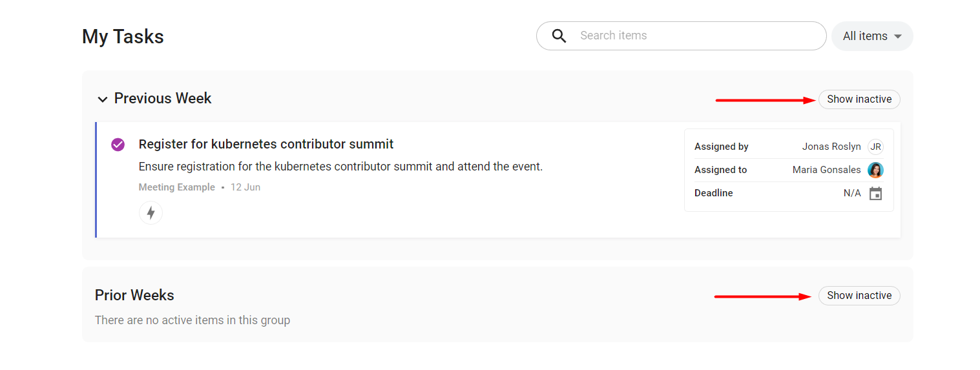Toggle the purple task completion checkmark
Viewport: 980px width, 370px height.
(118, 144)
